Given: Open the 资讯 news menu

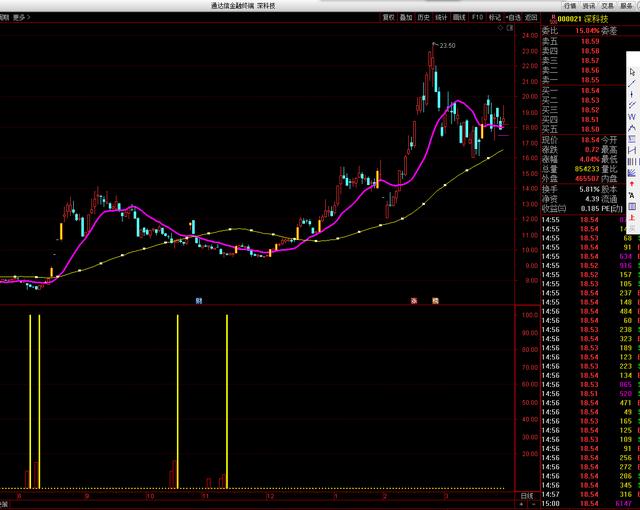Looking at the screenshot, I should 589,6.
